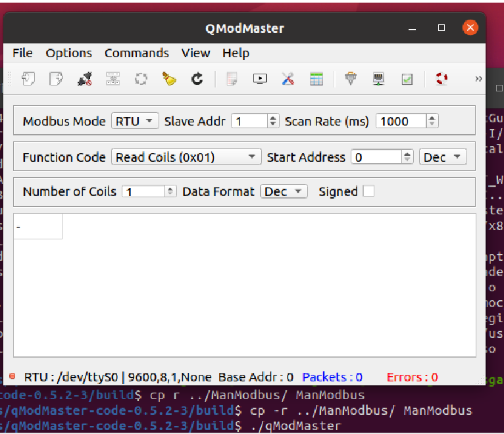Screen dimensions: 504x434
Task: Open the Commands menu
Action: 137,53
